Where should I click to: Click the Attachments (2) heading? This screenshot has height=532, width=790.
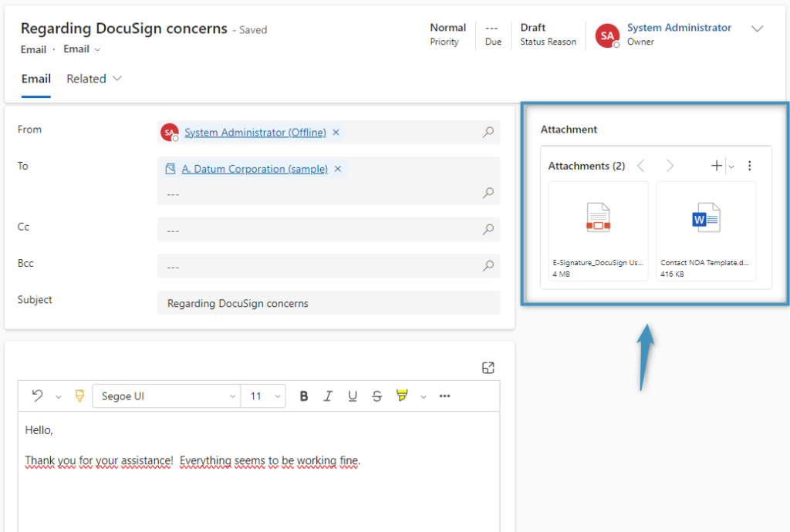tap(586, 166)
